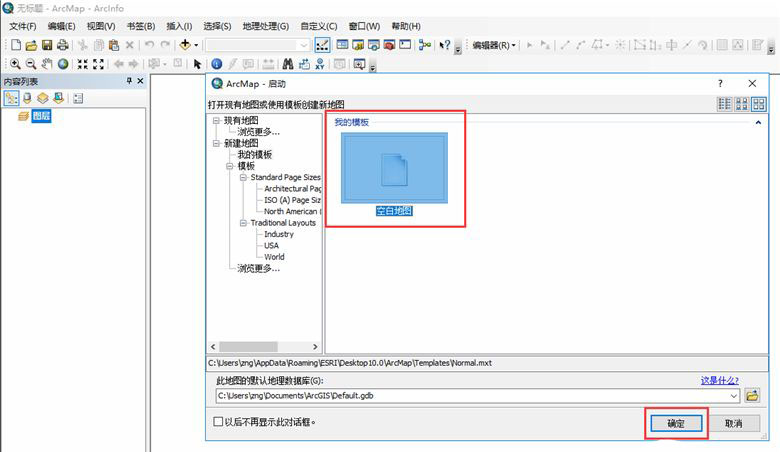Collapse the 新建地图 tree node

pos(216,143)
